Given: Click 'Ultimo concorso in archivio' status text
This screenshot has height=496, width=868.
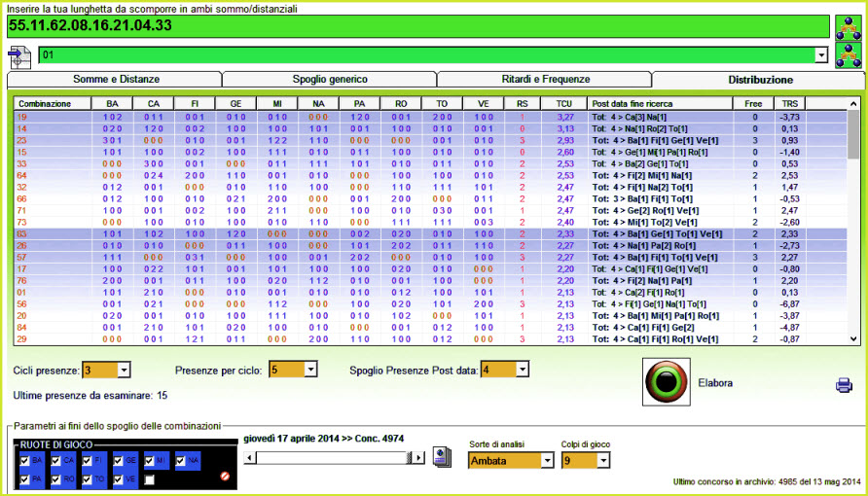Looking at the screenshot, I should click(767, 481).
